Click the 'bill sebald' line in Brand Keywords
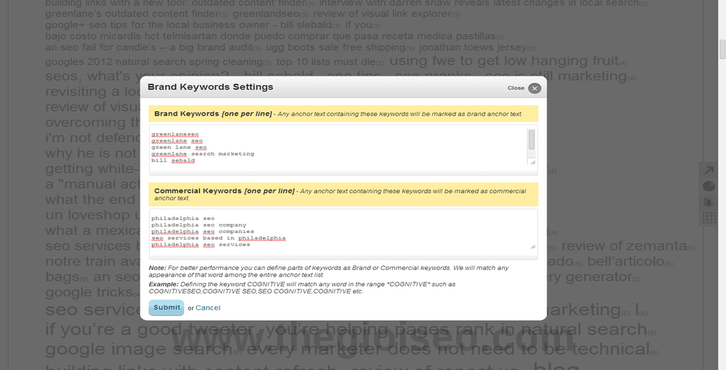 pos(173,161)
